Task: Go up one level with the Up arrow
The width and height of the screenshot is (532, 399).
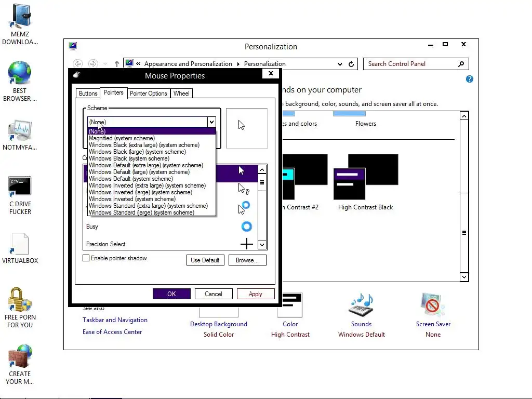Action: coord(117,64)
